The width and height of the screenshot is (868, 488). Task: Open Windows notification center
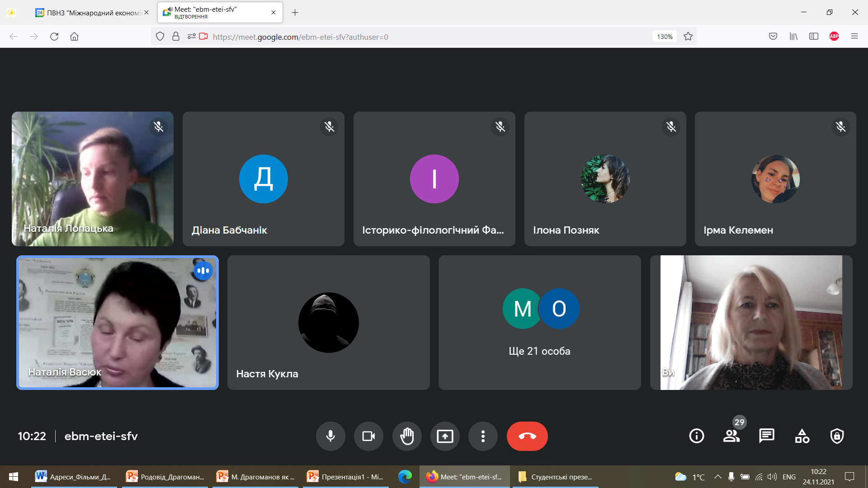(x=849, y=477)
